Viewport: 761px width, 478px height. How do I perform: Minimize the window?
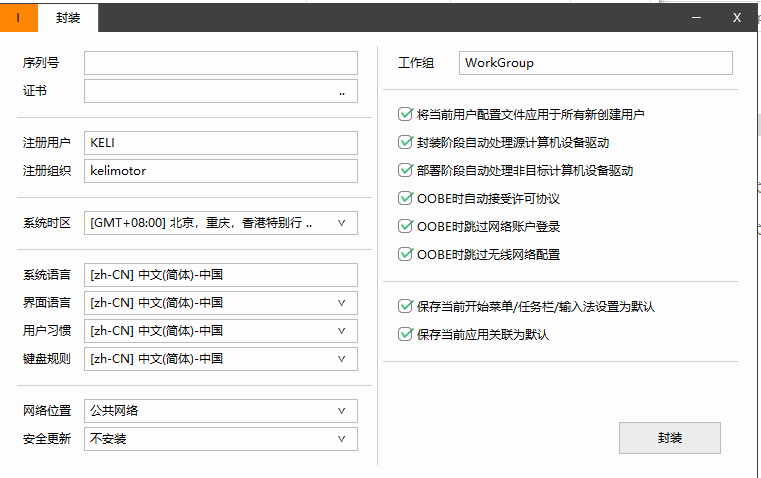pos(696,18)
